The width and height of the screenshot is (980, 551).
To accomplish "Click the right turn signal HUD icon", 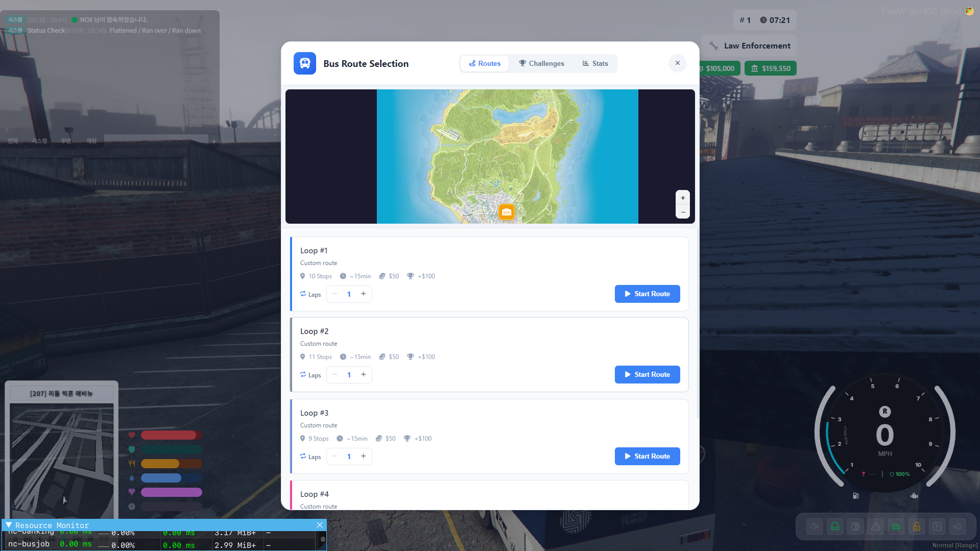I will (x=958, y=526).
